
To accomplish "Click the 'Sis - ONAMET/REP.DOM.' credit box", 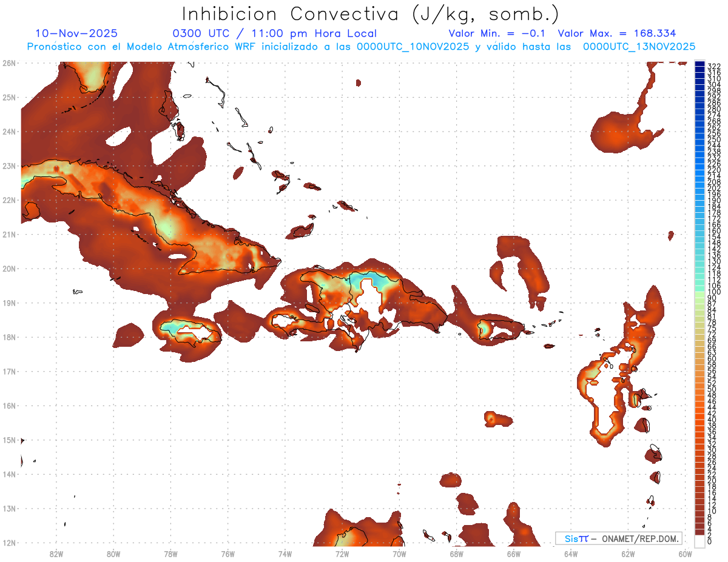I will pyautogui.click(x=618, y=538).
